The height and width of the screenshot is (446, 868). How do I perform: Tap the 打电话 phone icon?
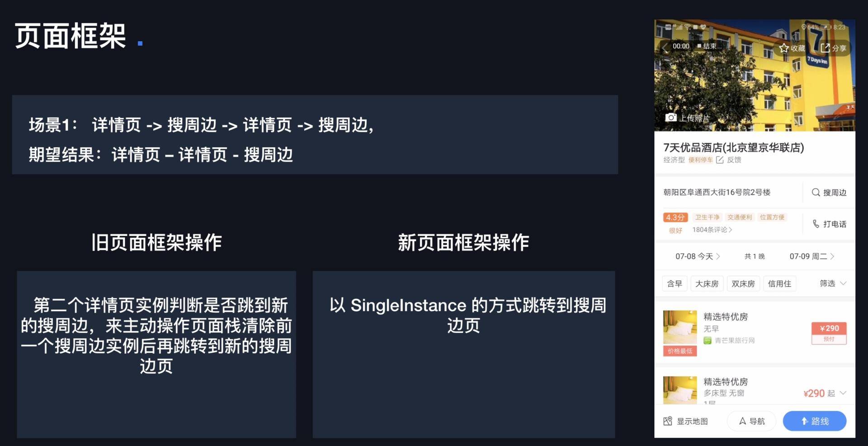tap(816, 223)
